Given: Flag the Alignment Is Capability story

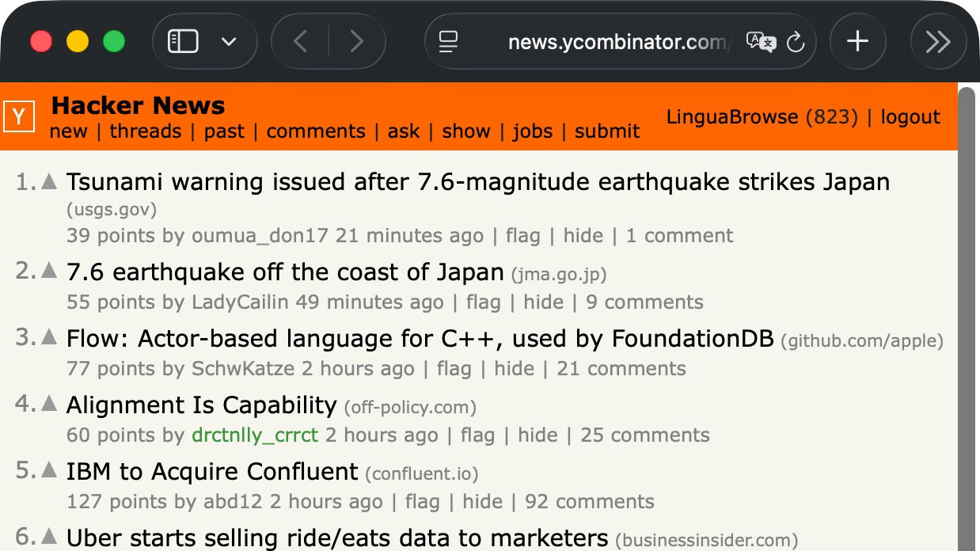Looking at the screenshot, I should pos(477,435).
